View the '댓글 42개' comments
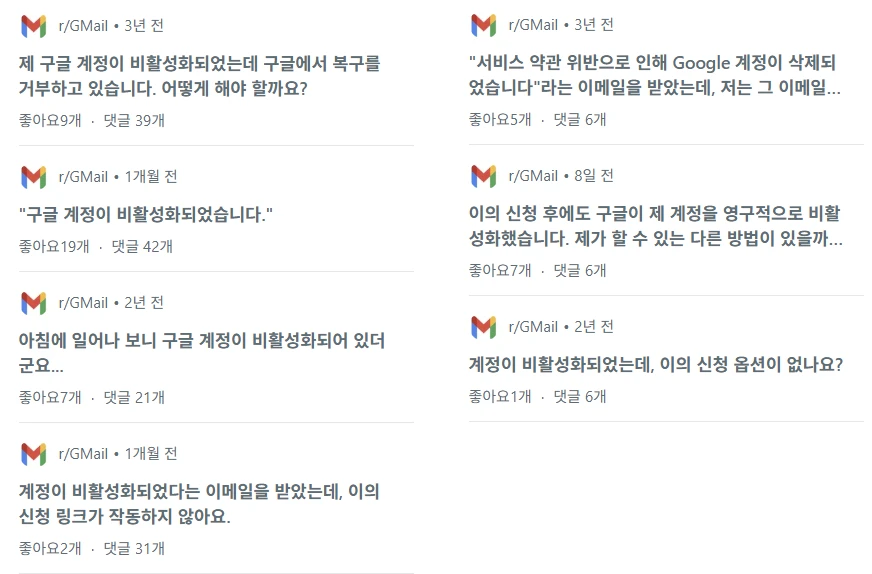Image resolution: width=872 pixels, height=574 pixels. pyautogui.click(x=142, y=246)
